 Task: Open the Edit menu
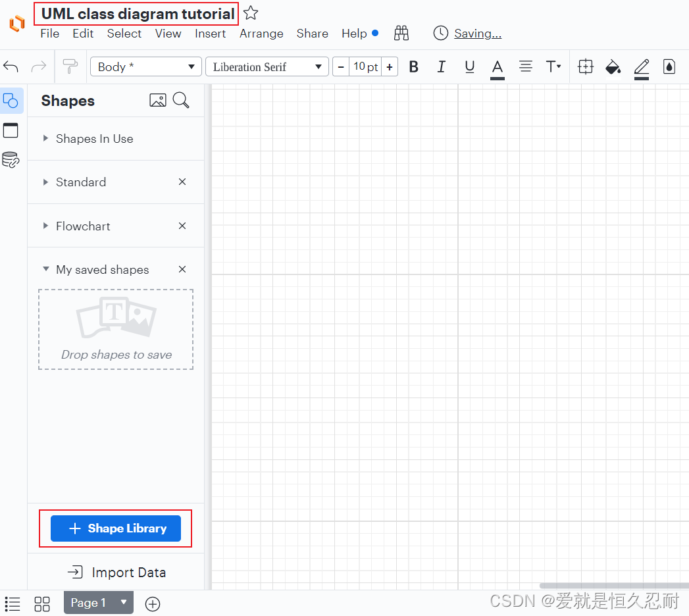[x=83, y=34]
